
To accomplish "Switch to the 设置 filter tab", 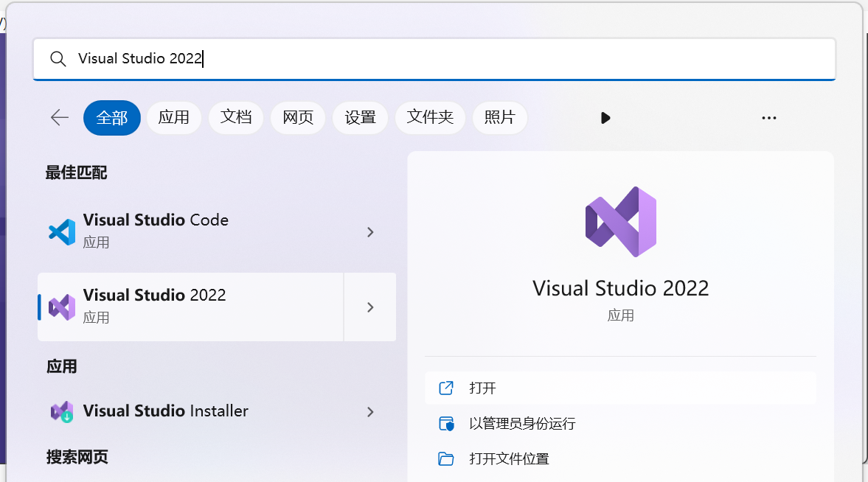I will [360, 117].
